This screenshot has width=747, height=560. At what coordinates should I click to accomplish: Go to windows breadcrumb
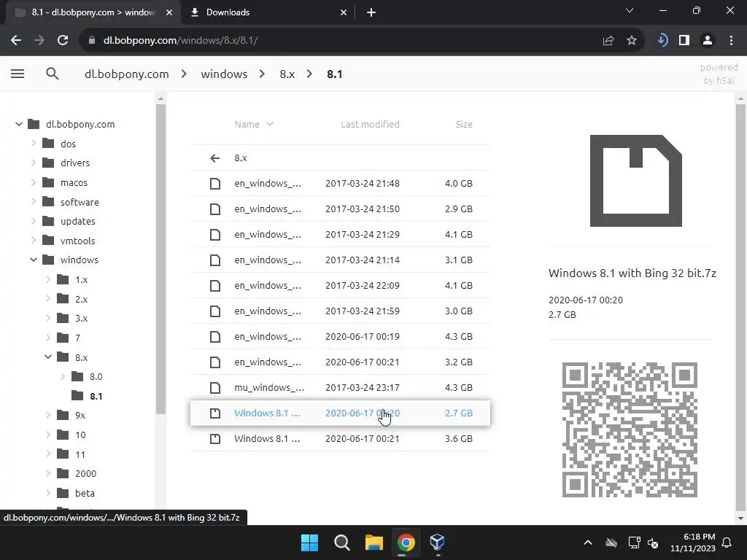(224, 74)
